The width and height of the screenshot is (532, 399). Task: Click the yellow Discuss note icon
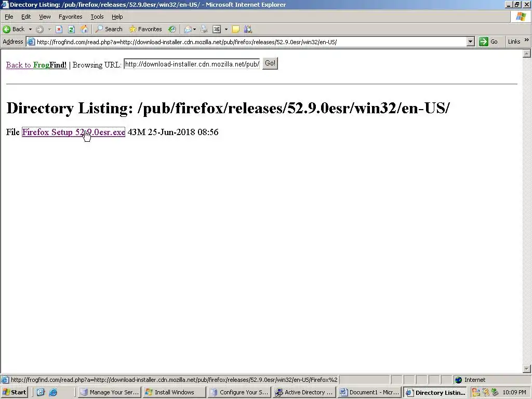point(236,29)
